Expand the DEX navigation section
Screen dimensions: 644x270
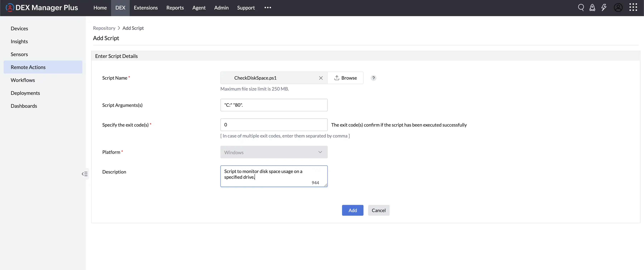[x=120, y=8]
